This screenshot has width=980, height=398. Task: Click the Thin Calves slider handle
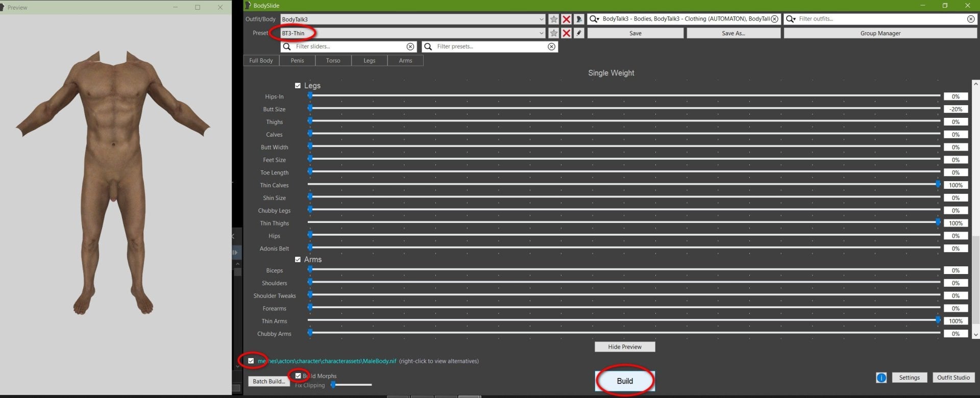pyautogui.click(x=938, y=184)
